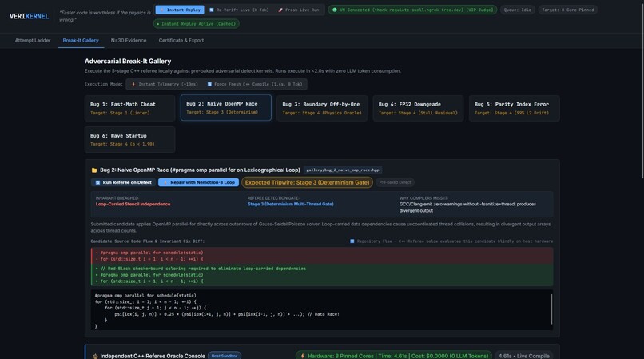Click the Repository Flow note icon
The height and width of the screenshot is (359, 644).
[x=352, y=241]
